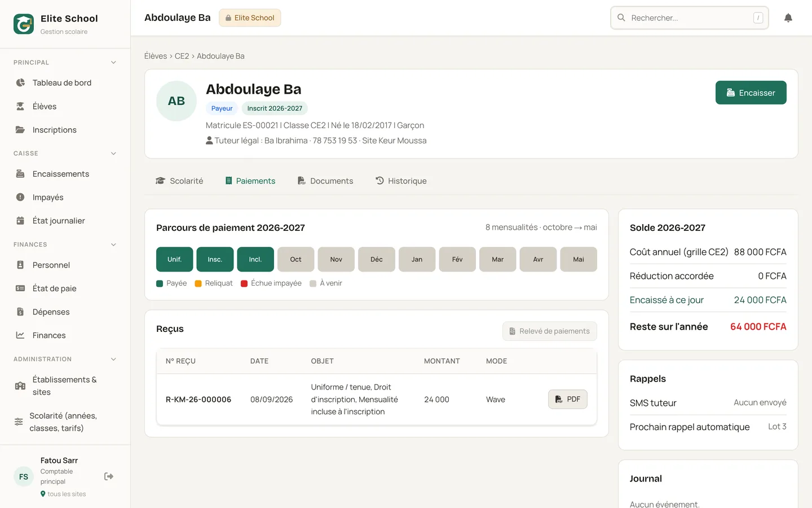Click the Scolarité settings sliders icon
812x508 pixels.
point(19,422)
